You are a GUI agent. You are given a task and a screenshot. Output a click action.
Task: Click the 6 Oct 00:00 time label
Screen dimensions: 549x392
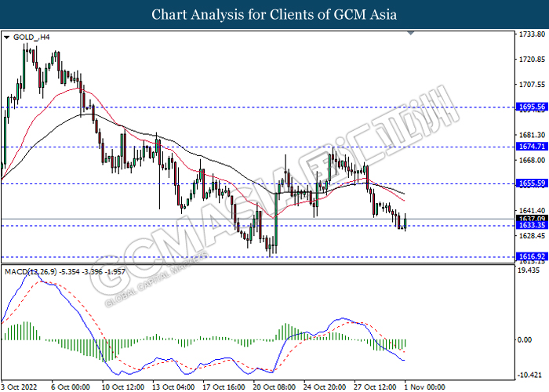pos(71,387)
